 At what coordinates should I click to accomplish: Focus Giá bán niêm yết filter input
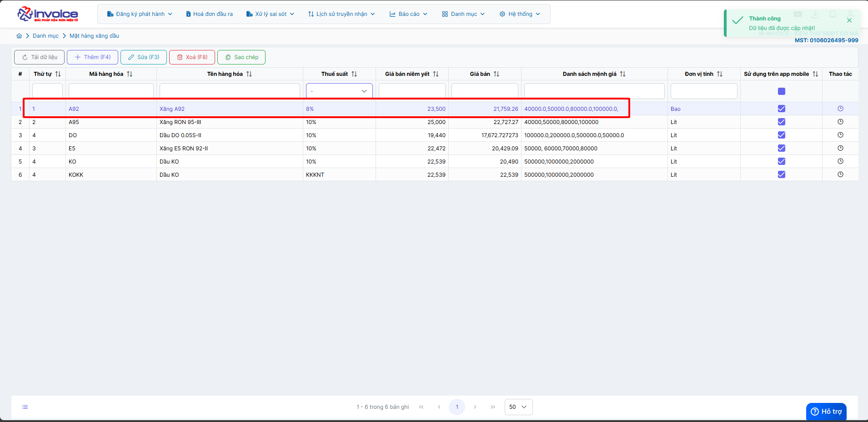[412, 91]
